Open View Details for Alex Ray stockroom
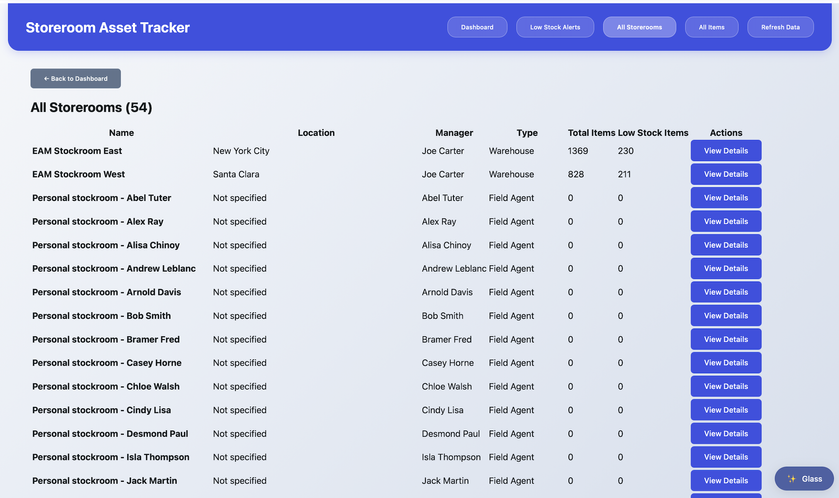This screenshot has width=839, height=498. click(725, 221)
